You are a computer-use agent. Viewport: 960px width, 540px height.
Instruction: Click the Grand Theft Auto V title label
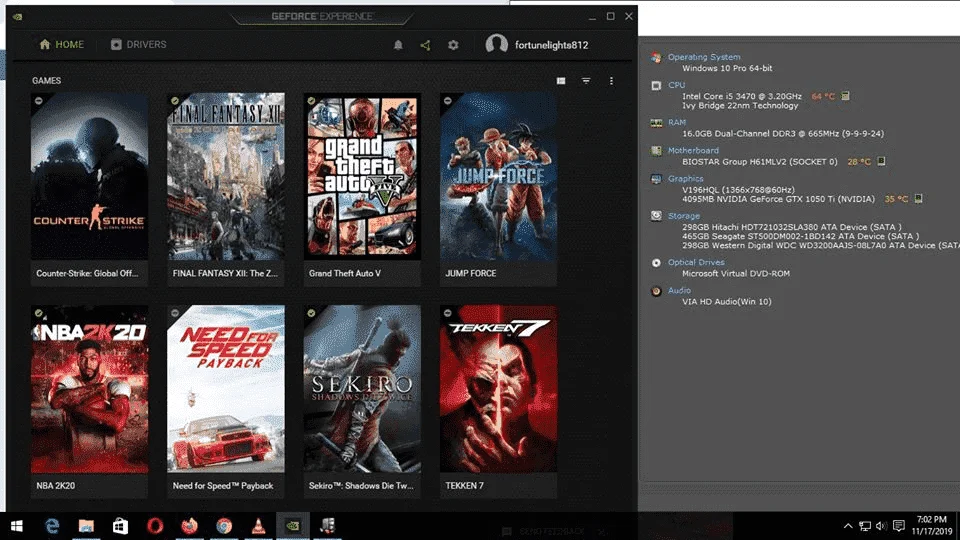click(x=345, y=273)
